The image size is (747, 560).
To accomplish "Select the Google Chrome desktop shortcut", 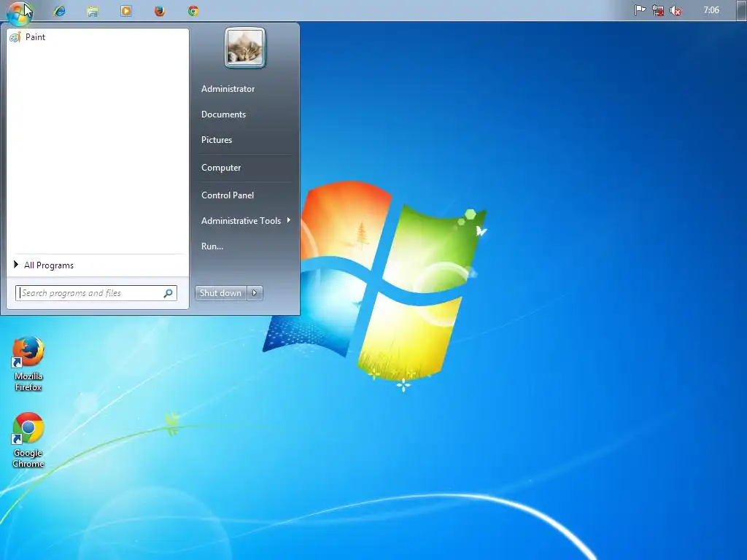I will click(28, 440).
